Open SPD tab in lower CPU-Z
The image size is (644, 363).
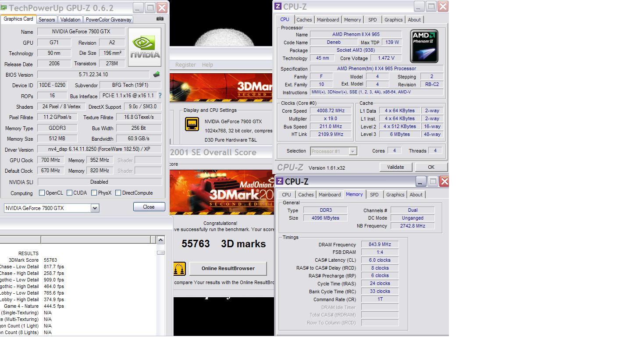(374, 195)
